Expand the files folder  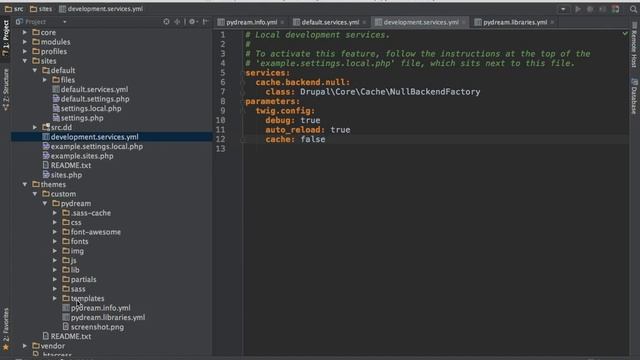[45, 80]
